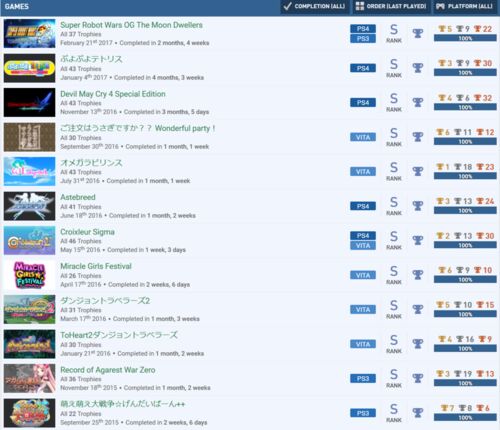Click the platinum trophy icon for Astebreed
Screen dimensions: 500x430
(418, 206)
